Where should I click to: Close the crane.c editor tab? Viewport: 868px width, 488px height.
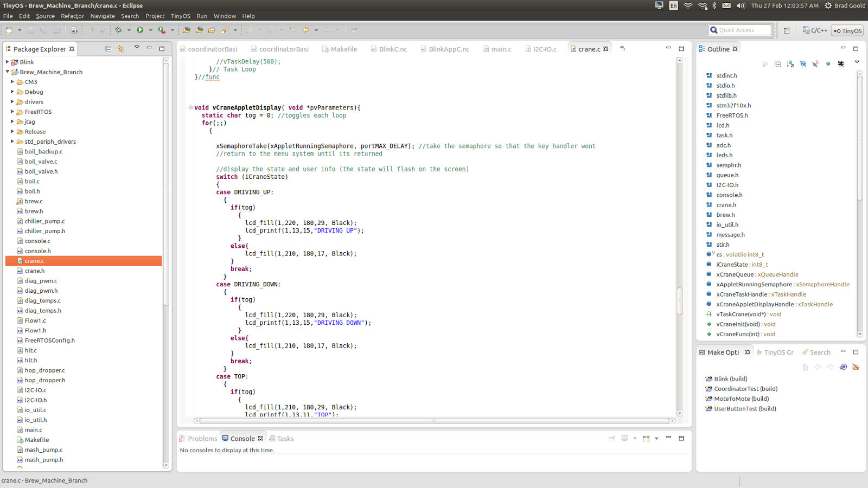tap(606, 49)
